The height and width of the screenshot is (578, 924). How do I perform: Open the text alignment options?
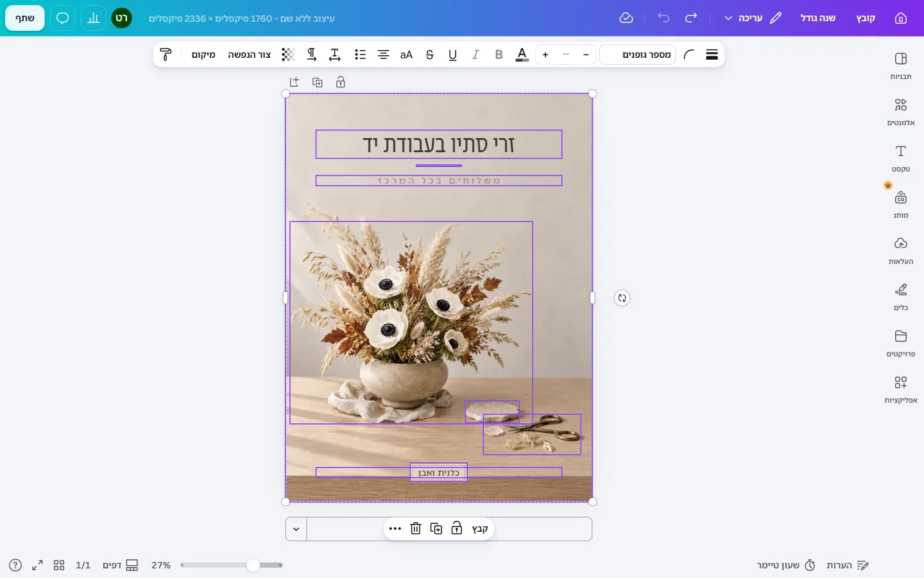pos(384,55)
